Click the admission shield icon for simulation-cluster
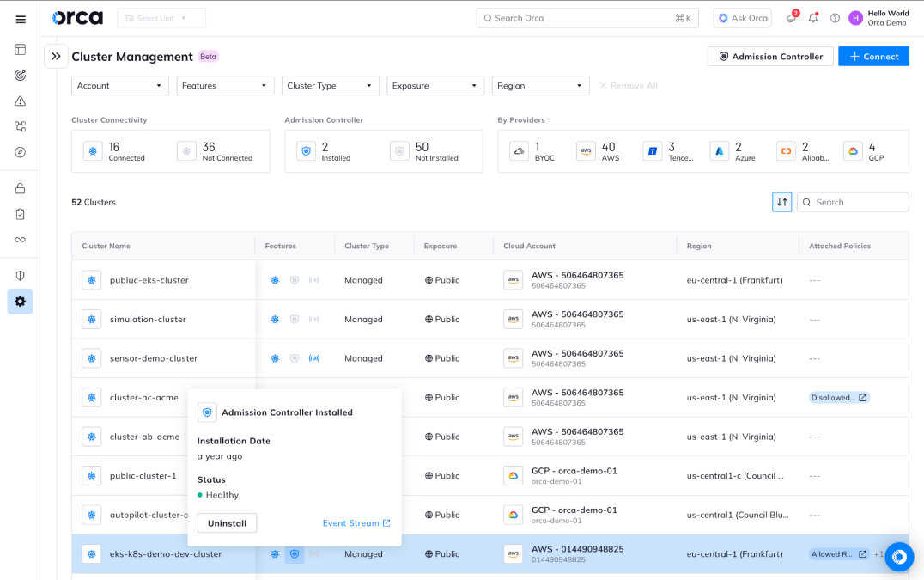This screenshot has width=924, height=580. coord(295,320)
